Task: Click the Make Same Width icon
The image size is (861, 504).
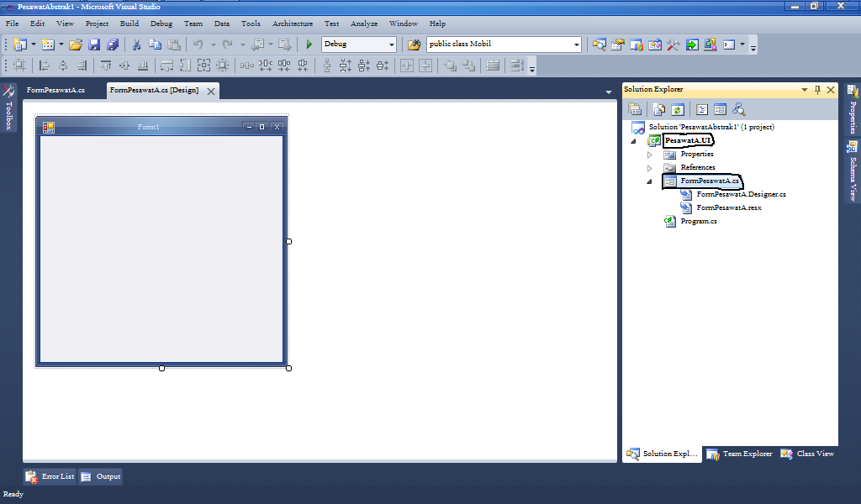Action: [x=166, y=66]
